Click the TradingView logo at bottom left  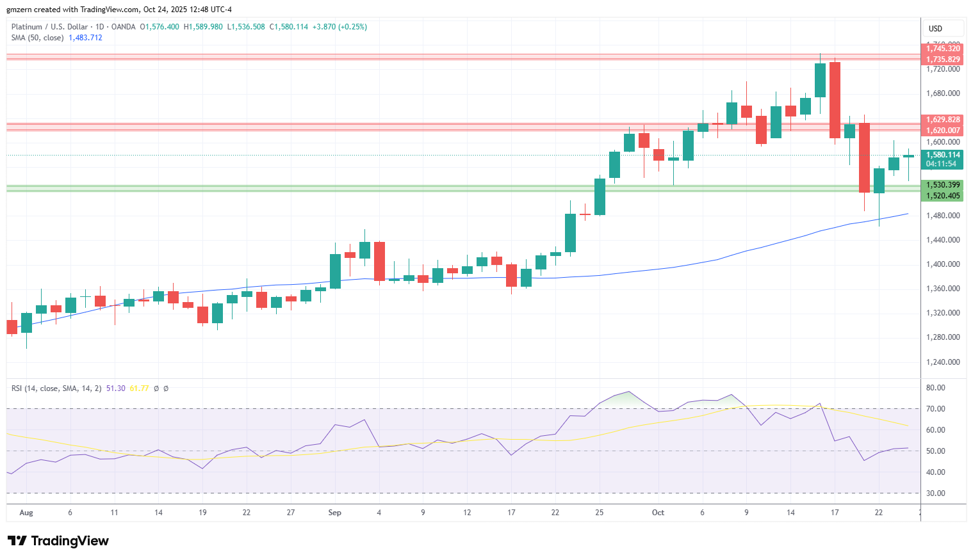[x=58, y=541]
